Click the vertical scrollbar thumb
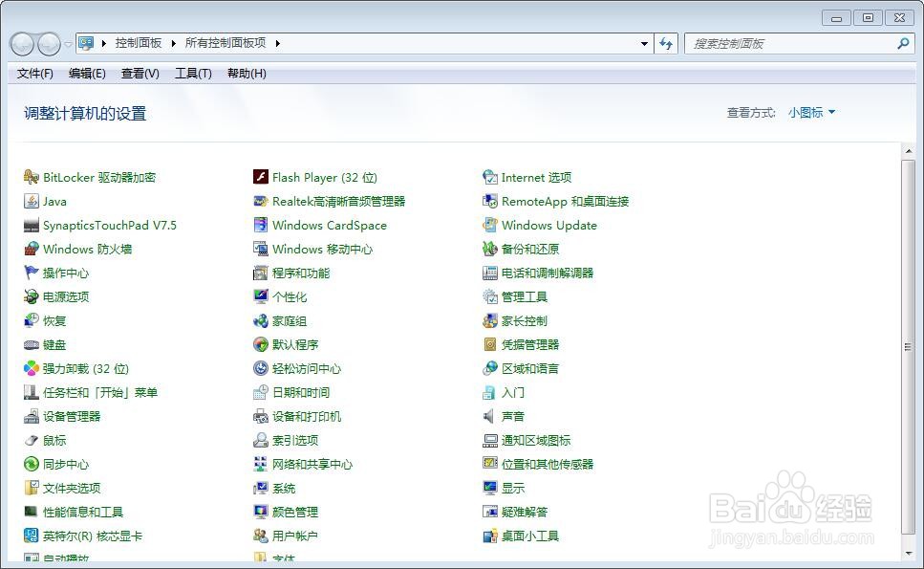This screenshot has width=924, height=569. [908, 347]
